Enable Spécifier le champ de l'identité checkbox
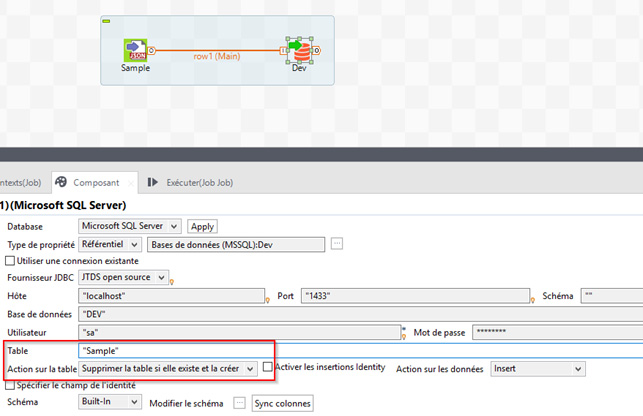The width and height of the screenshot is (643, 416). 10,385
